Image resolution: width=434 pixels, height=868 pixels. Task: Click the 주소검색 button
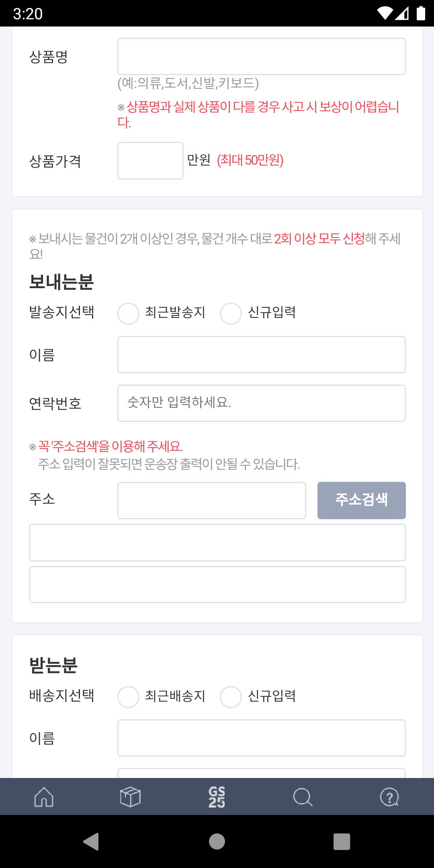click(x=361, y=500)
